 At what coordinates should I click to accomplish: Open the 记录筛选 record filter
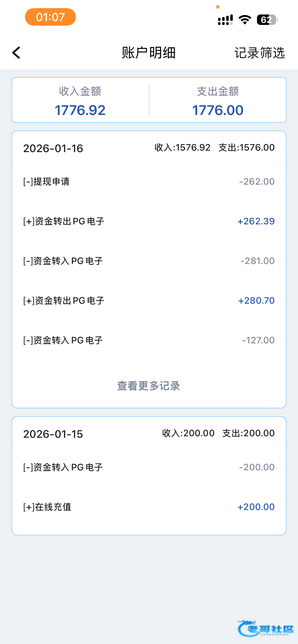(x=259, y=53)
